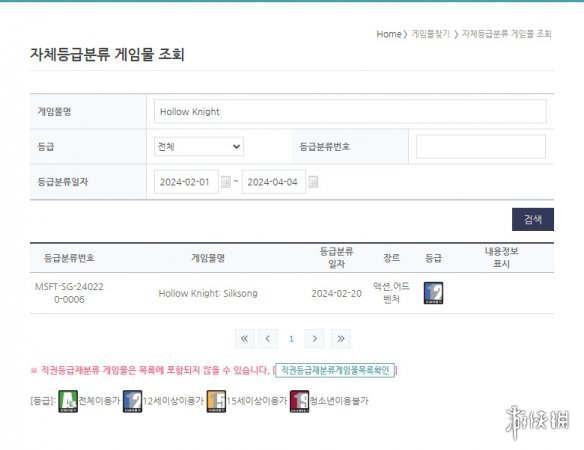Click the 등급분류일자 column header
This screenshot has width=584, height=450.
tap(336, 257)
